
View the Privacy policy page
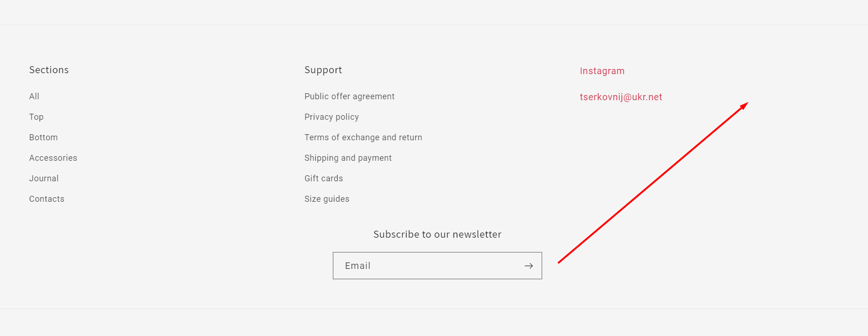(332, 117)
